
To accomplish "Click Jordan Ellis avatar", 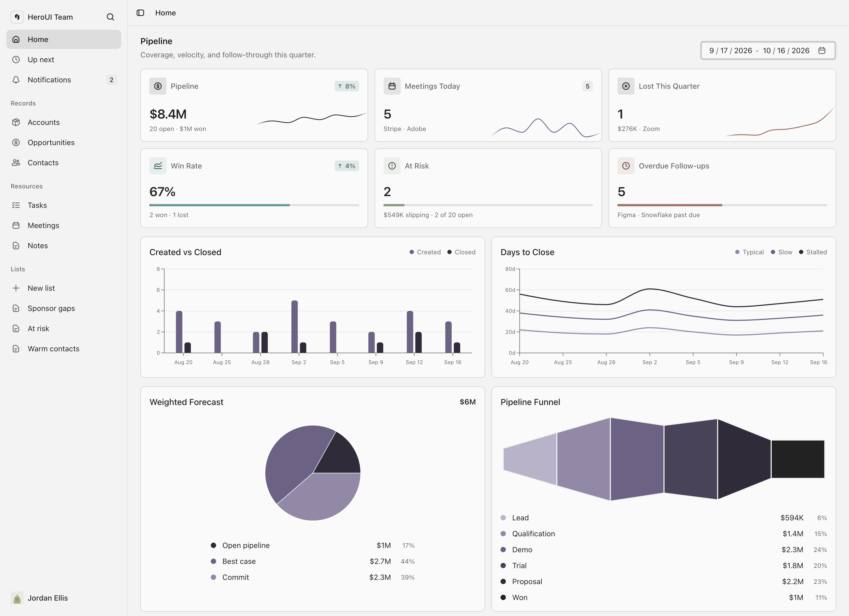I will [17, 598].
